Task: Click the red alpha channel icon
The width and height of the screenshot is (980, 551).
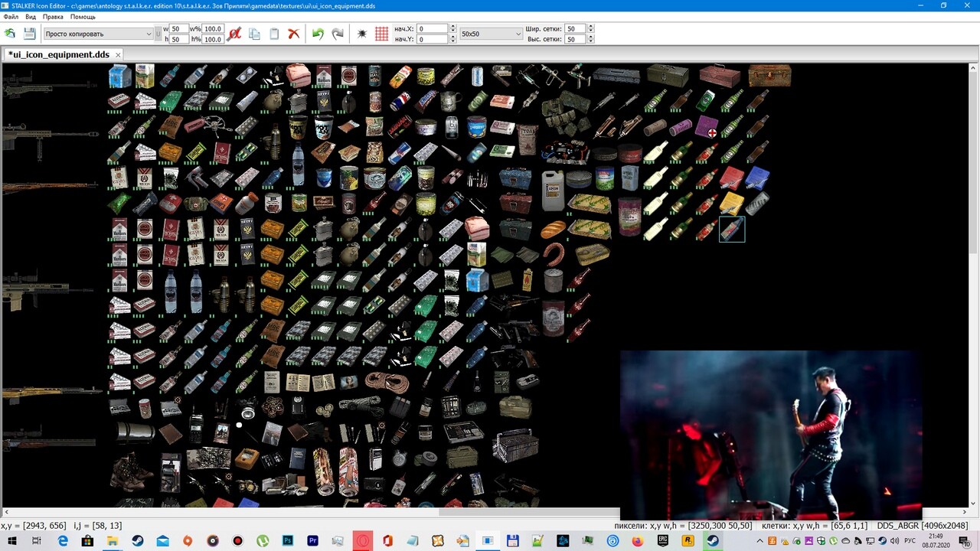Action: point(234,34)
